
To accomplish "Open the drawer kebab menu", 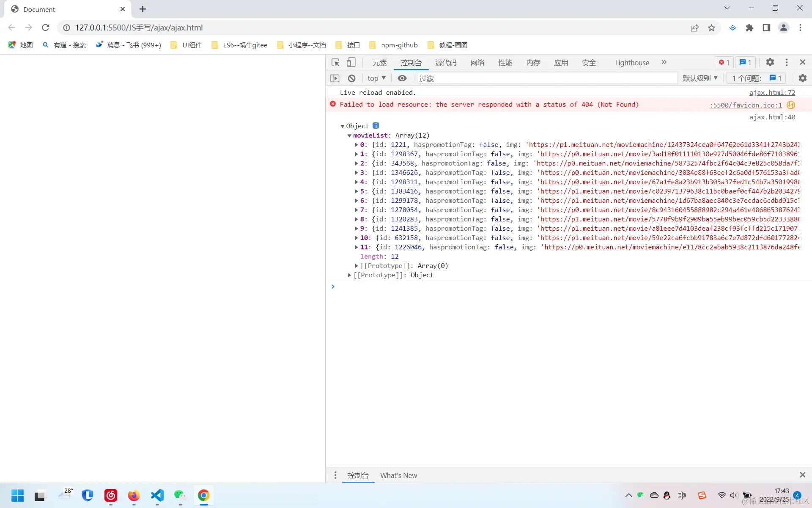I will (x=335, y=475).
